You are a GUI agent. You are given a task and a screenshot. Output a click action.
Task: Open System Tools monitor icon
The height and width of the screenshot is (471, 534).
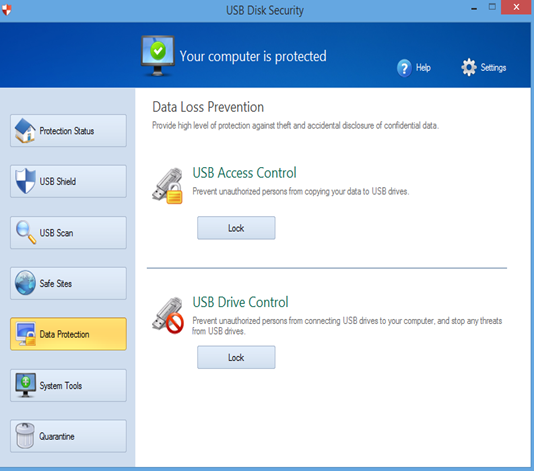click(25, 385)
